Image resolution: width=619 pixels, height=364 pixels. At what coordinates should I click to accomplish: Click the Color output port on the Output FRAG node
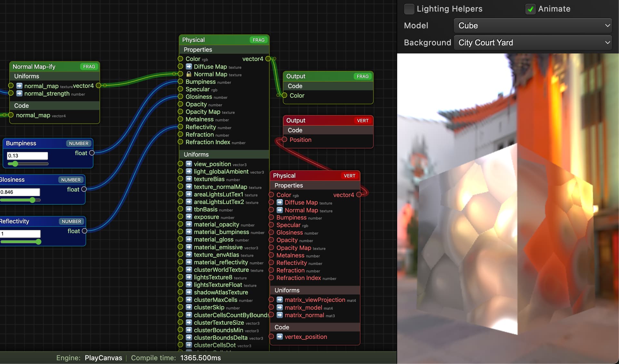point(284,96)
